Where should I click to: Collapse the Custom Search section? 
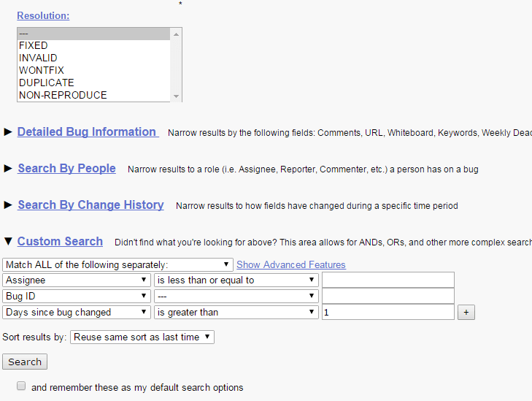click(x=60, y=242)
